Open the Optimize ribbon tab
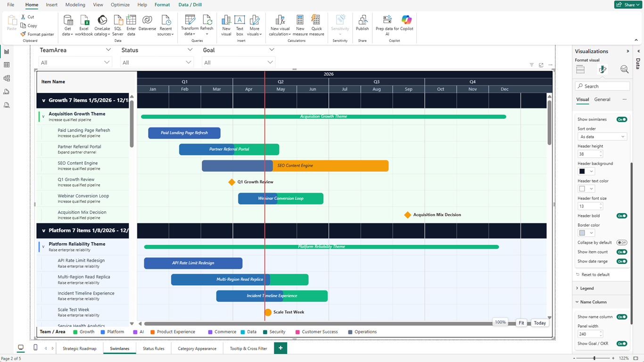 pyautogui.click(x=120, y=5)
